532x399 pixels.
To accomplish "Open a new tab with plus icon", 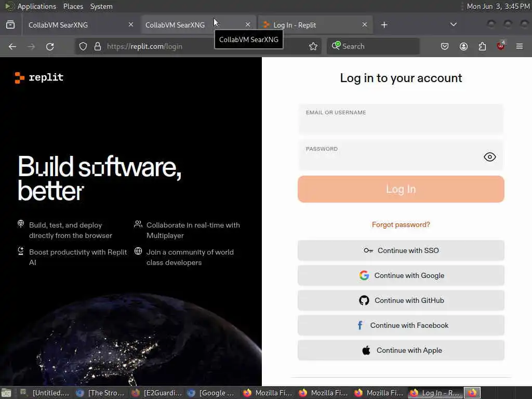I will click(384, 25).
